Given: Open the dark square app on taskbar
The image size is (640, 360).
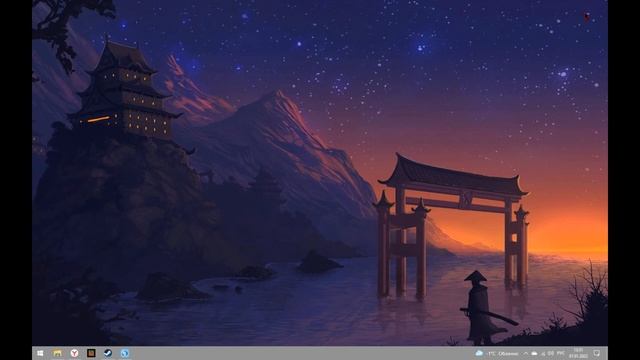Looking at the screenshot, I should [91, 353].
